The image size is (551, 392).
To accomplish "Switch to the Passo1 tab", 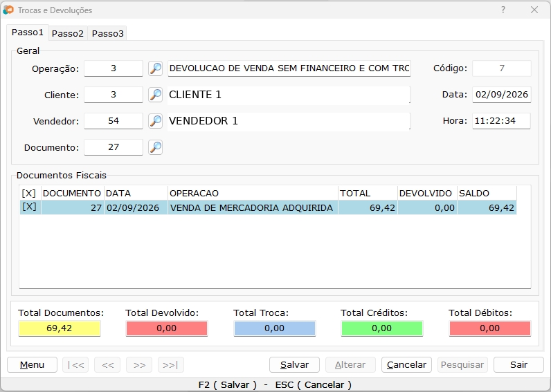I will (28, 32).
